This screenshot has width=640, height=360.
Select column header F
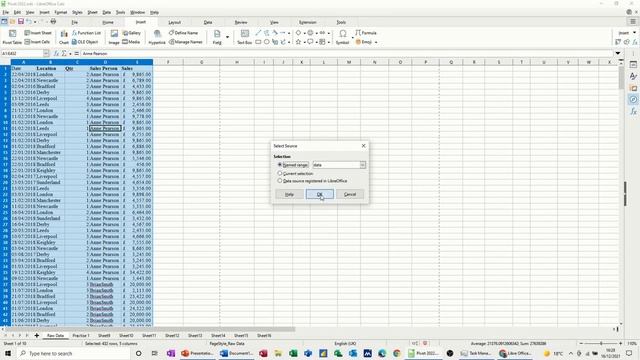(x=168, y=62)
